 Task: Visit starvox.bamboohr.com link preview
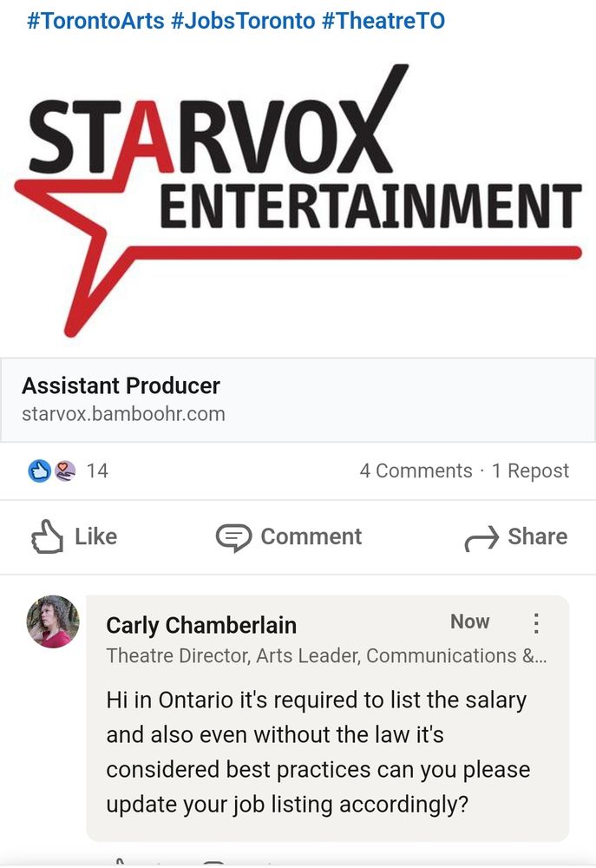click(x=123, y=414)
